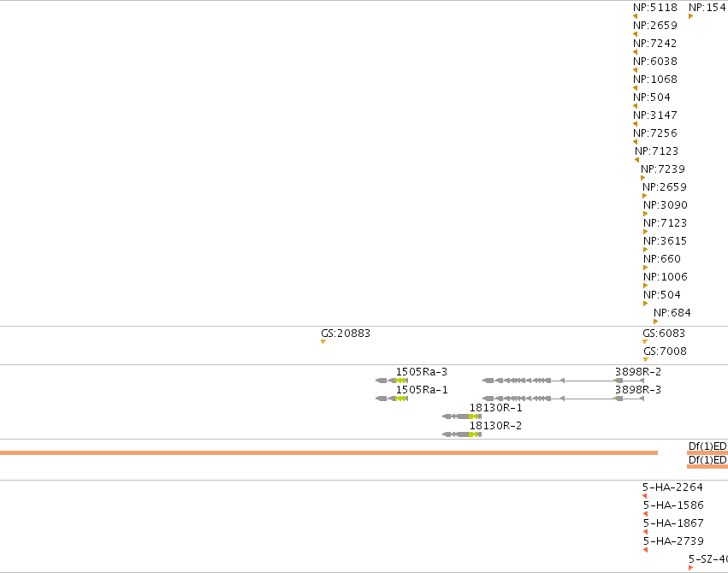Click the NP:660 label
The width and height of the screenshot is (728, 573).
[x=662, y=259]
